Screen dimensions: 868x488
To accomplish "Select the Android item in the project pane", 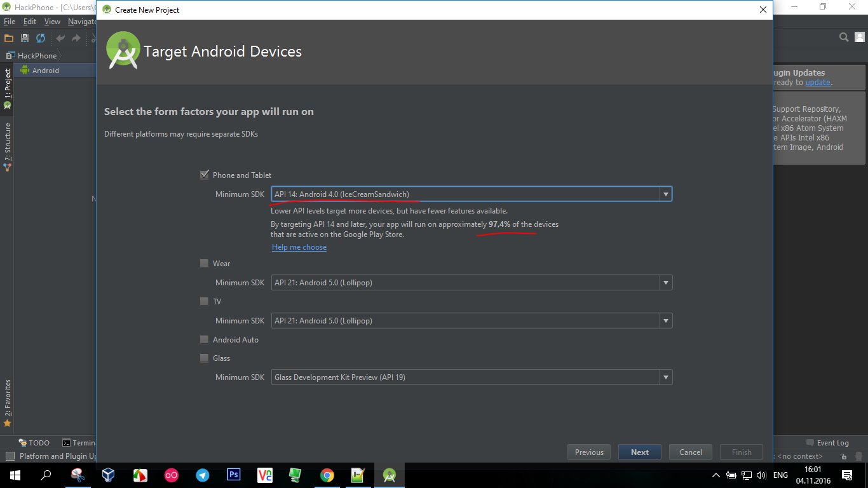I will coord(45,71).
